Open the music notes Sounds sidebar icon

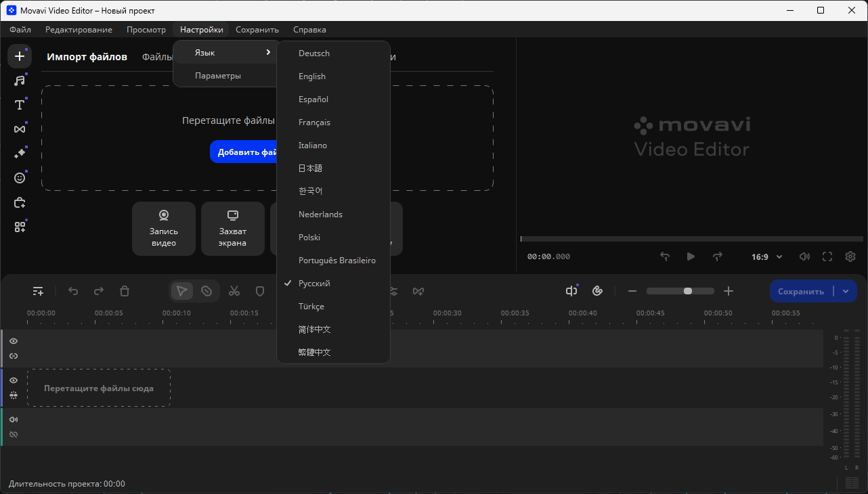[x=20, y=81]
